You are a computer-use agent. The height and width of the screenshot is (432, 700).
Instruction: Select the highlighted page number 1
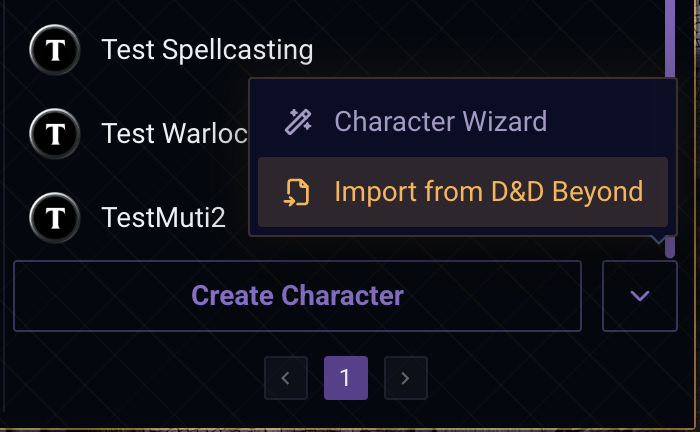[x=345, y=378]
